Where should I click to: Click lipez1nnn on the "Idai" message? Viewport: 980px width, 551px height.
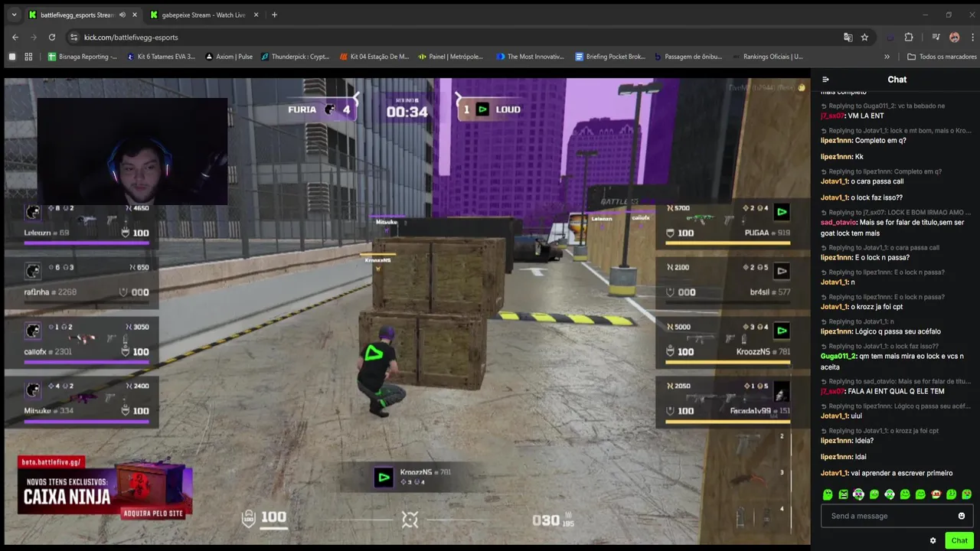click(x=837, y=457)
